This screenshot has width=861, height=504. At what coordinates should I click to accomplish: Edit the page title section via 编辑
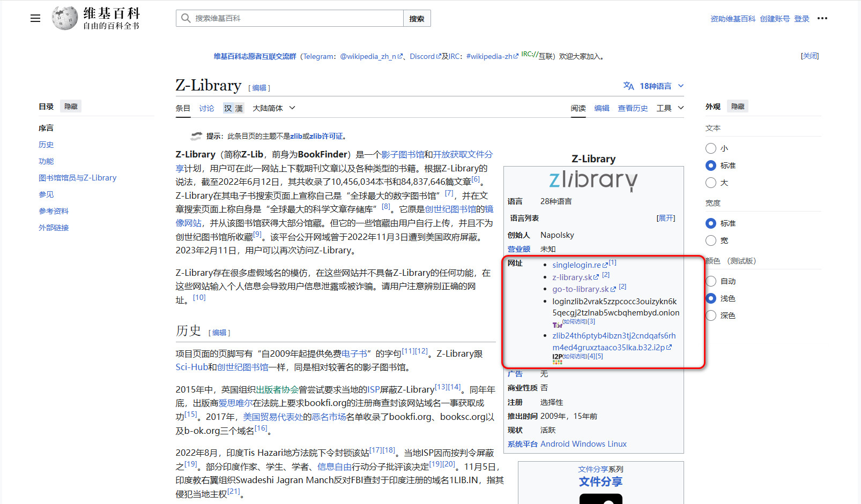[259, 88]
